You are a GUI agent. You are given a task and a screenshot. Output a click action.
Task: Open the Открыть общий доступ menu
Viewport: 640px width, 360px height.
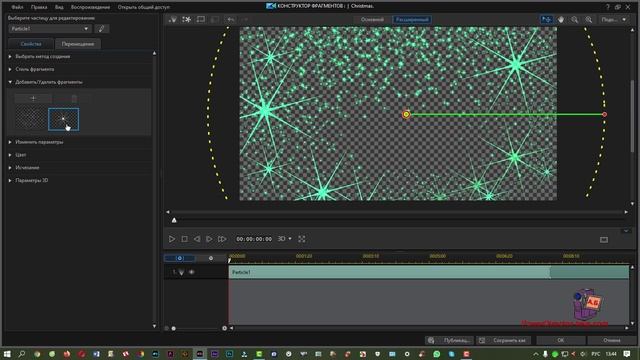coord(144,7)
